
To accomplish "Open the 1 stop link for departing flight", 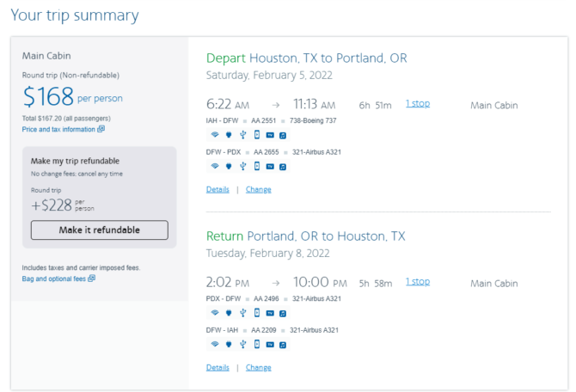I will click(418, 104).
